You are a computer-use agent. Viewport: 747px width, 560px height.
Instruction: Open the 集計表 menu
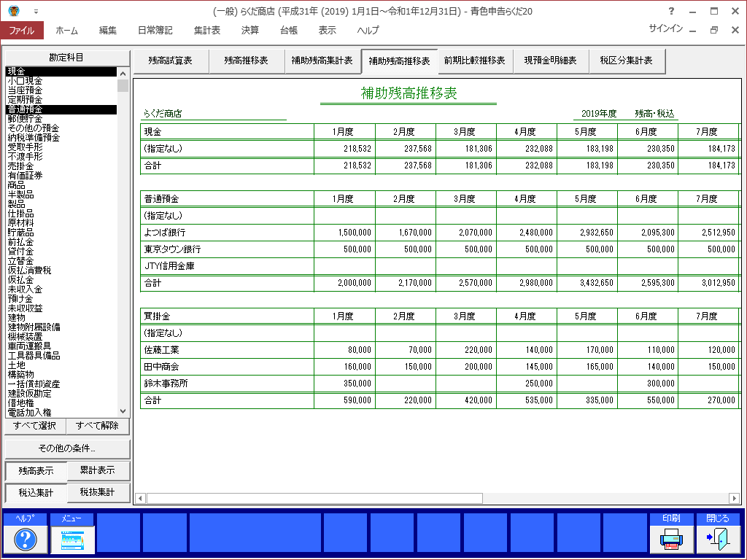pyautogui.click(x=206, y=30)
